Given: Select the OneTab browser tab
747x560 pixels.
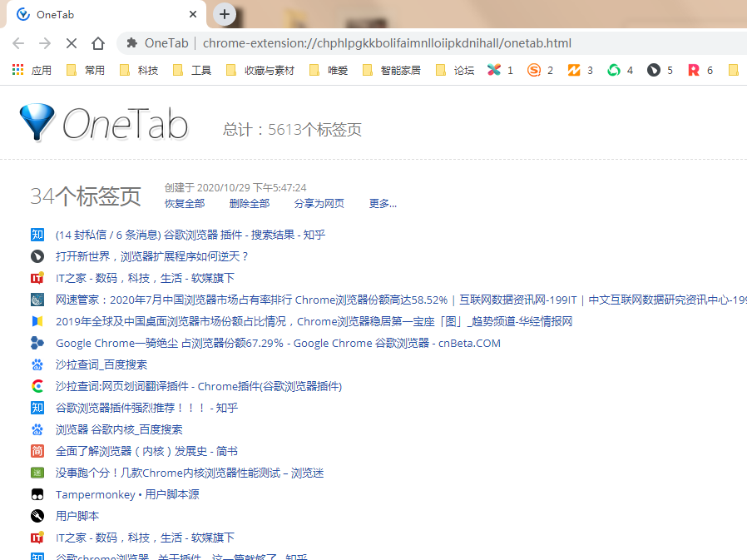Looking at the screenshot, I should tap(106, 14).
